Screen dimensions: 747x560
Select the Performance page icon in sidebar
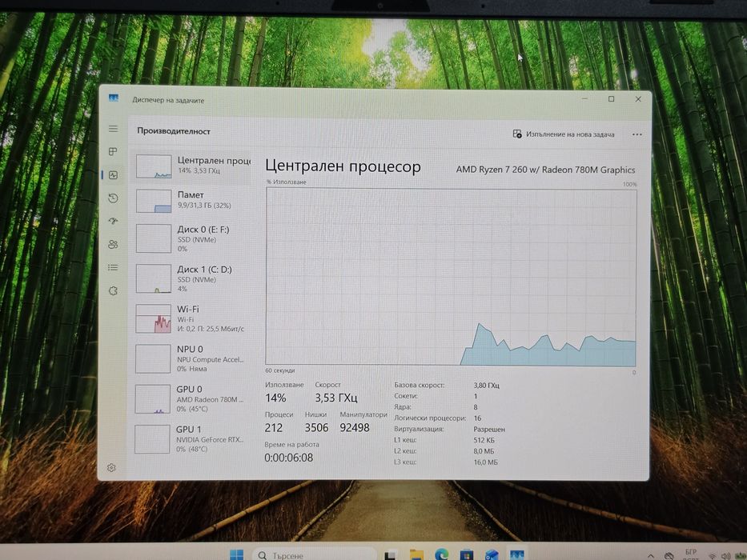(x=113, y=174)
